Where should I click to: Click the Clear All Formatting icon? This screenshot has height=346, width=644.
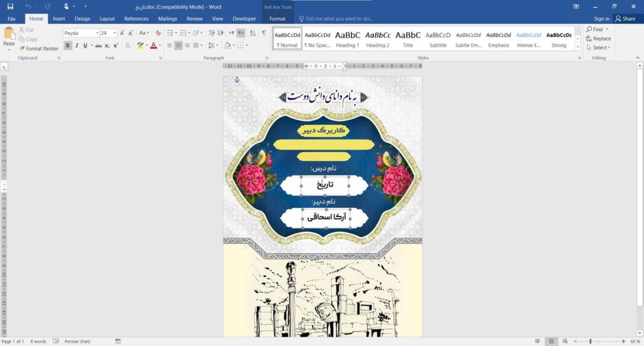click(x=158, y=33)
